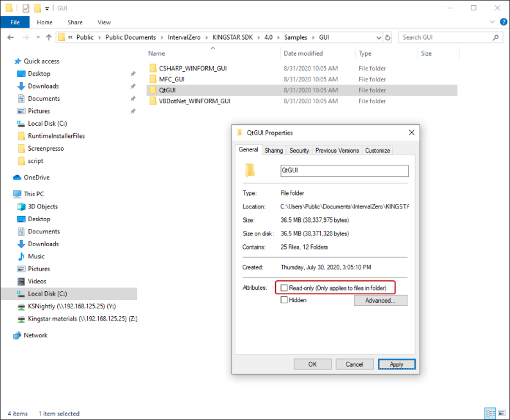Click the Network icon in sidebar
Viewport: 510px width, 420px height.
coord(17,335)
